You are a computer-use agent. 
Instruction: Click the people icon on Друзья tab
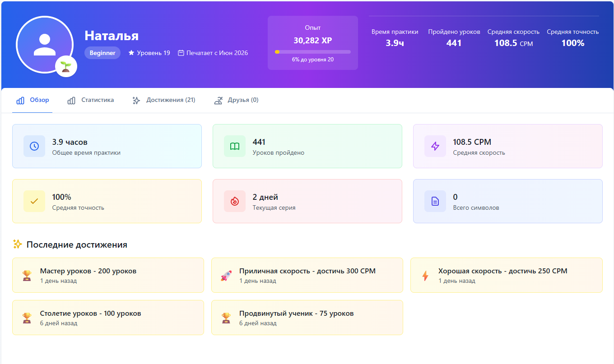(x=218, y=100)
